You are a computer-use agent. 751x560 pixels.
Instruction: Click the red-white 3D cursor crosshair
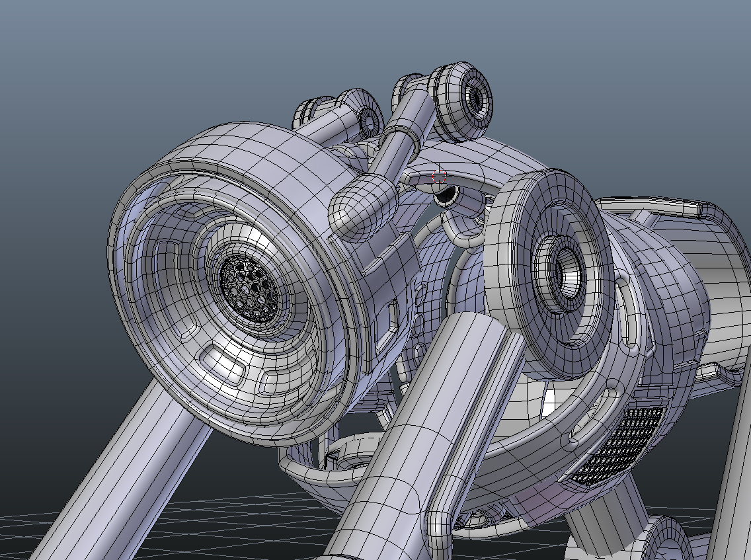click(439, 177)
